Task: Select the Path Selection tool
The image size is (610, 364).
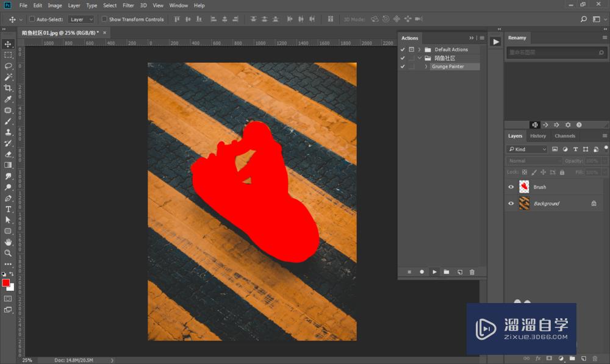Action: (x=8, y=219)
